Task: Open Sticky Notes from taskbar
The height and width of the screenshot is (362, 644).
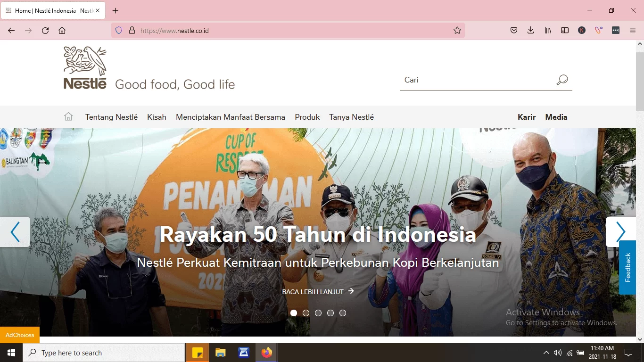Action: click(x=198, y=353)
